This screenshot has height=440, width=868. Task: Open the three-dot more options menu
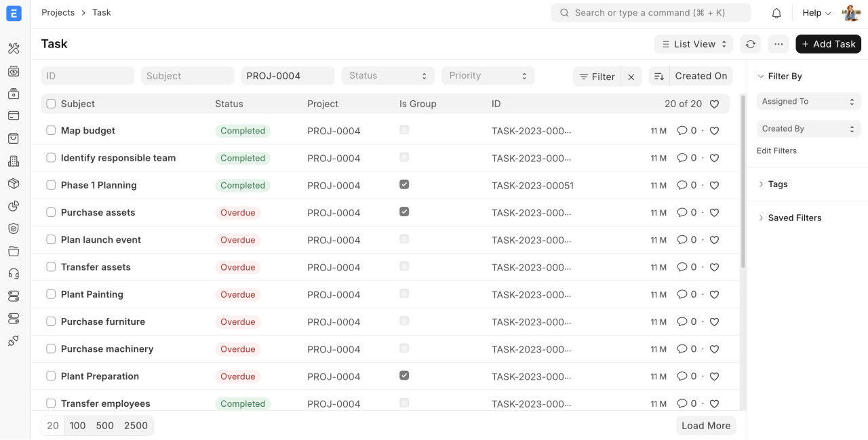778,44
